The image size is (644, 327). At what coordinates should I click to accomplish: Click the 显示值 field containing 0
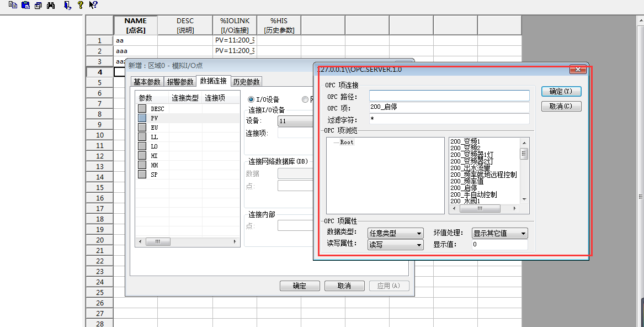coord(499,244)
